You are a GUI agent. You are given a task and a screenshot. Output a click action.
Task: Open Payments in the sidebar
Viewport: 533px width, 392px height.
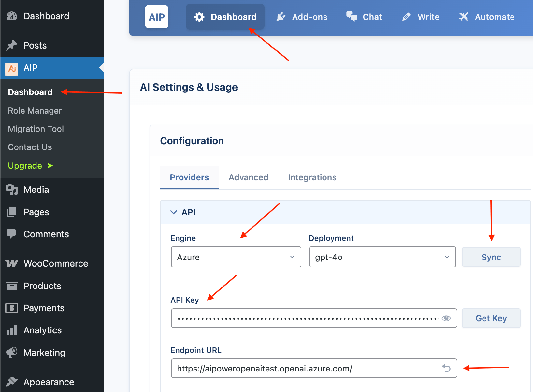[x=44, y=308]
